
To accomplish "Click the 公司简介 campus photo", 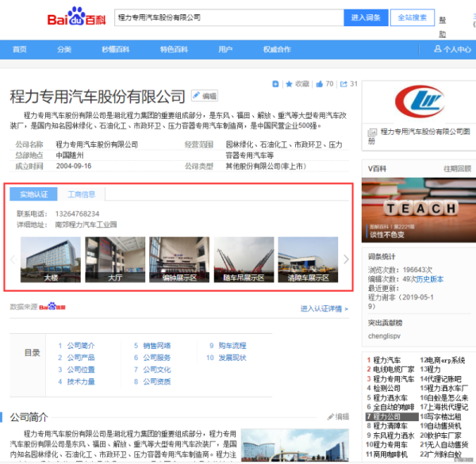I will pos(295,445).
